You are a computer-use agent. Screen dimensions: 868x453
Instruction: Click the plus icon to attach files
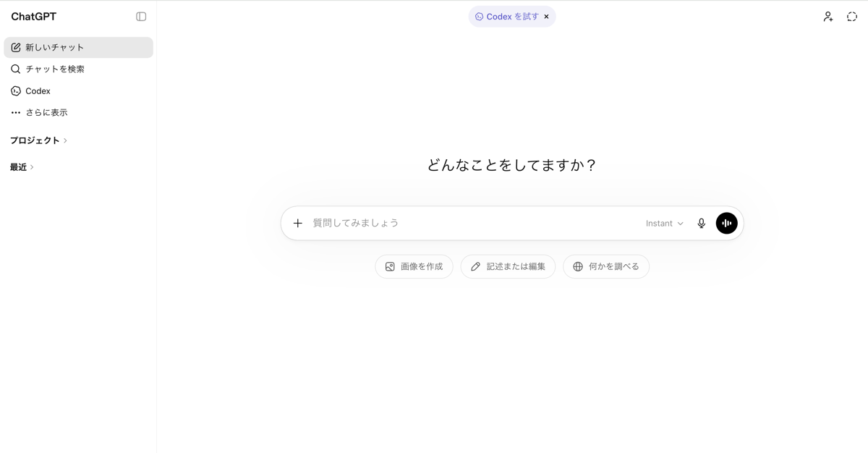coord(297,223)
